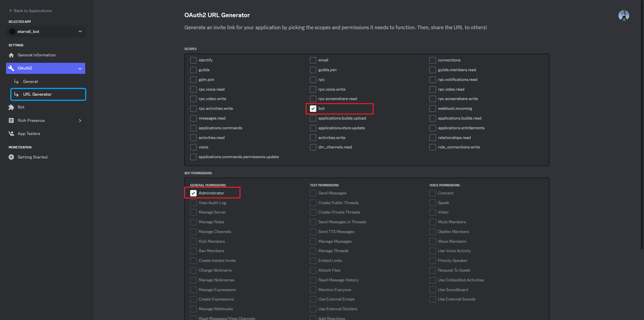The width and height of the screenshot is (644, 320).
Task: Check the applications.commands scope checkbox
Action: tap(193, 128)
